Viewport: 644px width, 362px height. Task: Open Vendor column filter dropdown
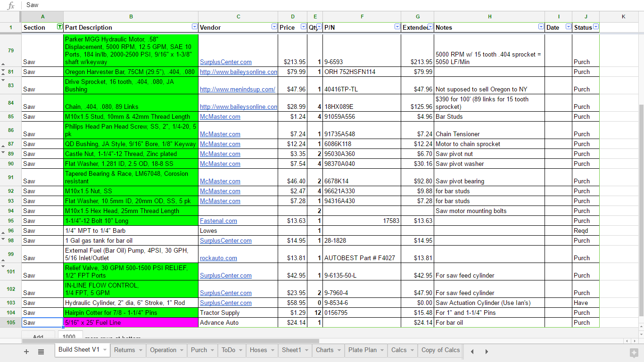tap(274, 27)
